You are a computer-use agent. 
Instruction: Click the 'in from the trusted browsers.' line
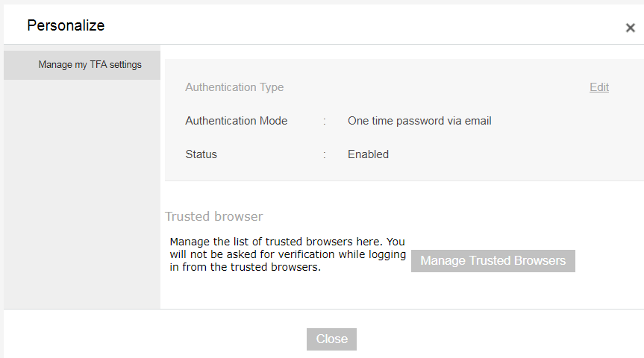tap(245, 268)
